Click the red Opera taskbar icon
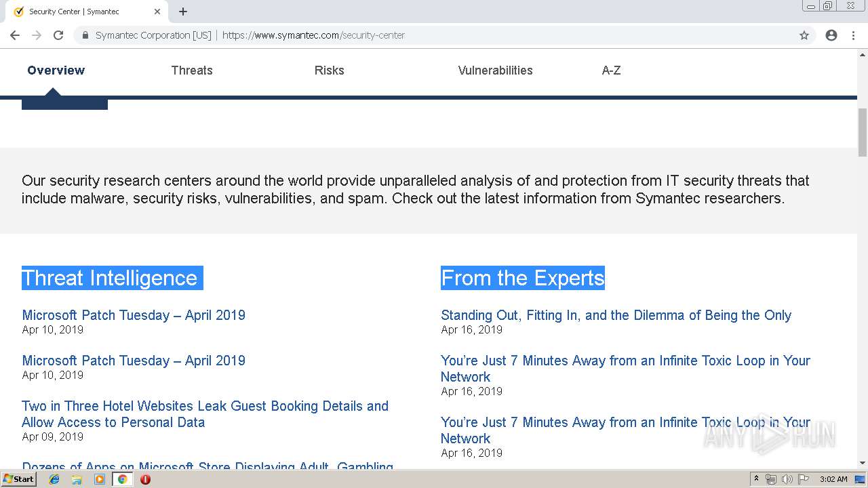The height and width of the screenshot is (488, 868). pyautogui.click(x=145, y=479)
